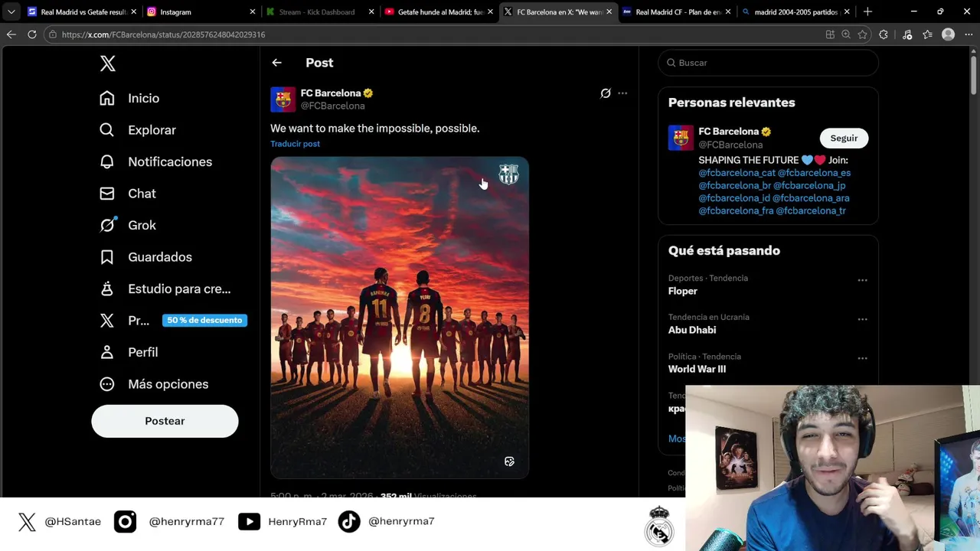Switch to Stream - Kick Dashboard tab

320,12
